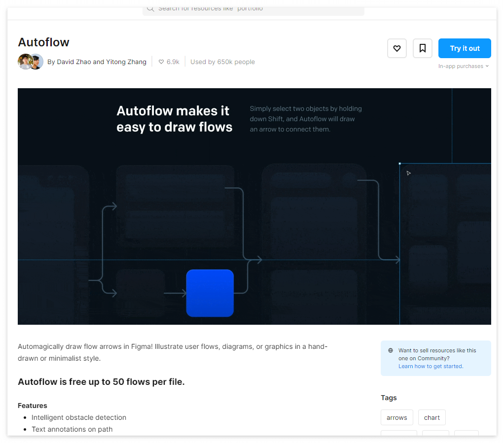The height and width of the screenshot is (443, 504).
Task: Expand the In-app purchases dropdown
Action: click(x=463, y=66)
